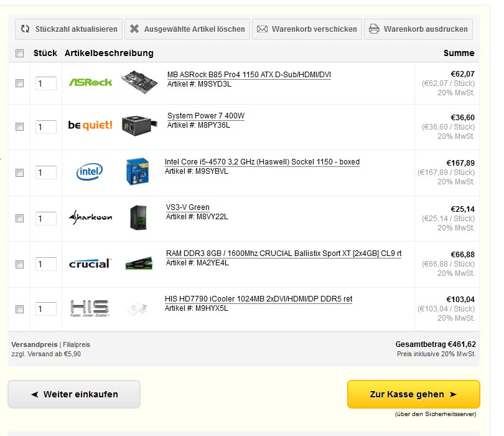Check the Crucial Ballistix RAM row checkbox
The image size is (504, 436).
pos(20,265)
